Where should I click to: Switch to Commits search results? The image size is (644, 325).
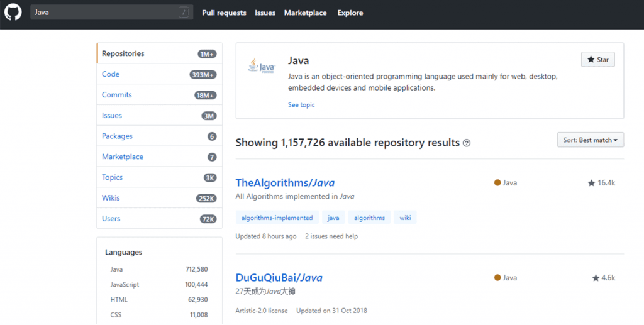(x=117, y=95)
